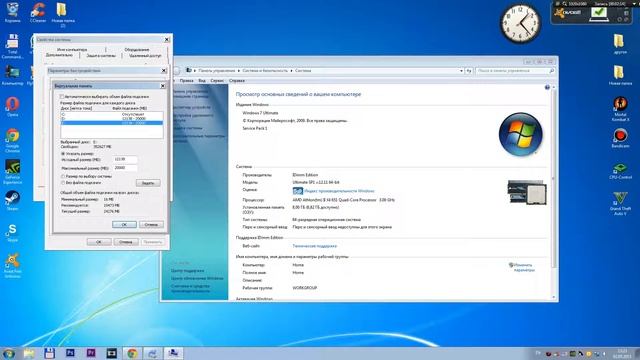640x360 pixels.
Task: Open the Photoshop icon on the taskbar
Action: (70, 353)
